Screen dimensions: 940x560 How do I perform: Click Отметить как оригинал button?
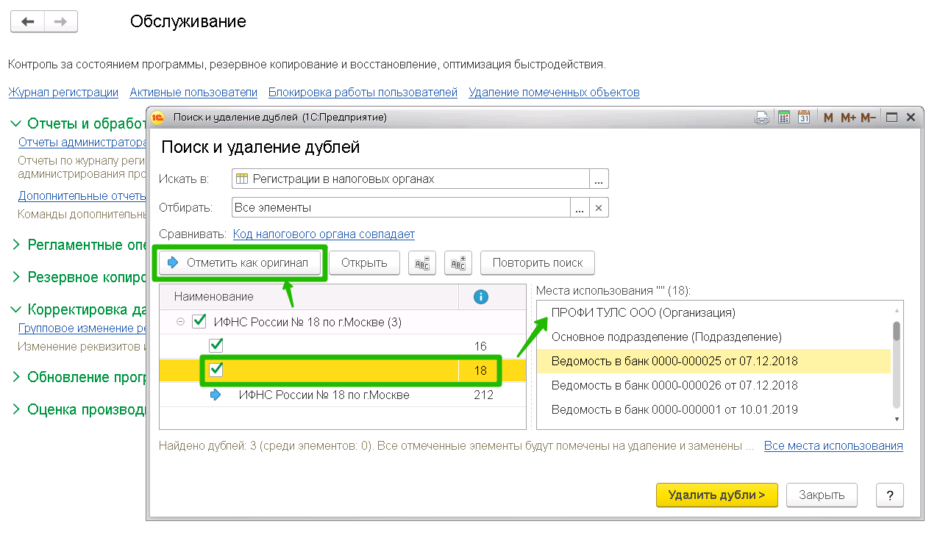[241, 263]
